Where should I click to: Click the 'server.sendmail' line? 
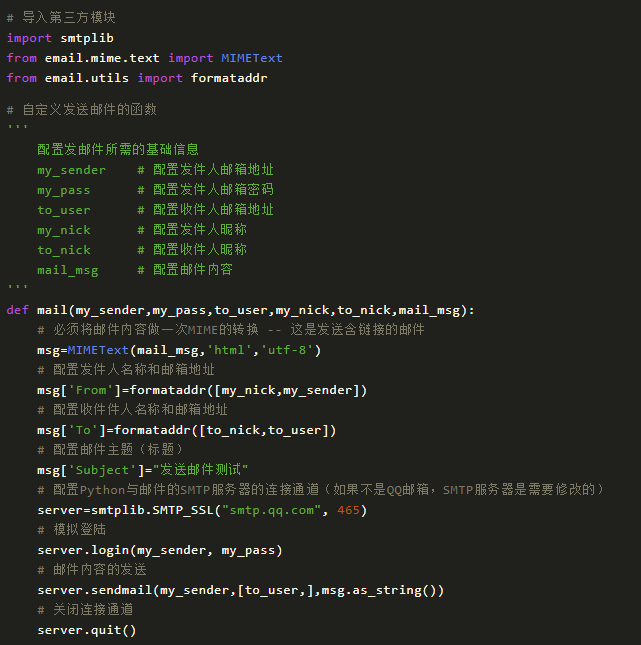pyautogui.click(x=241, y=590)
